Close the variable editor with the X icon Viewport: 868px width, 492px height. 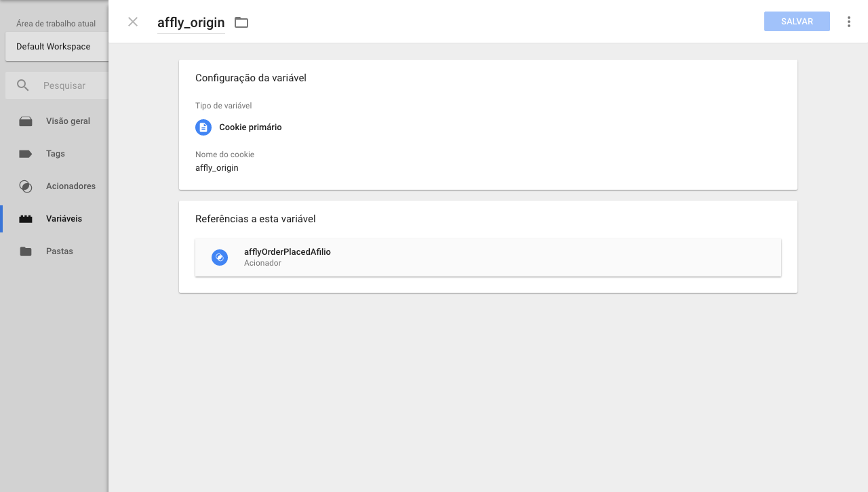[133, 22]
